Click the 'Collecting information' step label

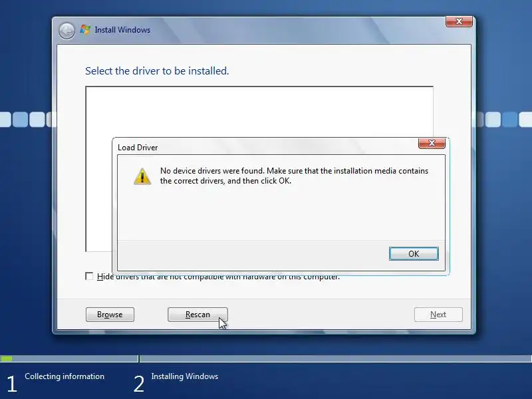point(65,376)
